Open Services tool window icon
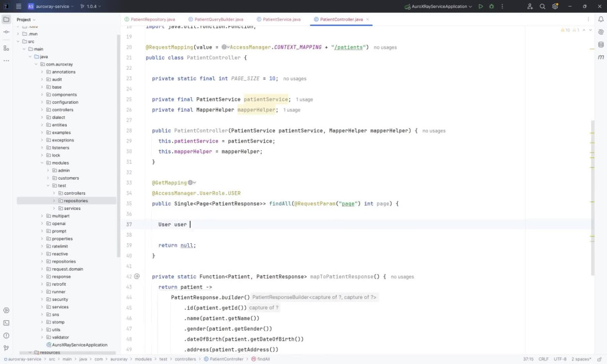This screenshot has height=364, width=607. coord(6,310)
